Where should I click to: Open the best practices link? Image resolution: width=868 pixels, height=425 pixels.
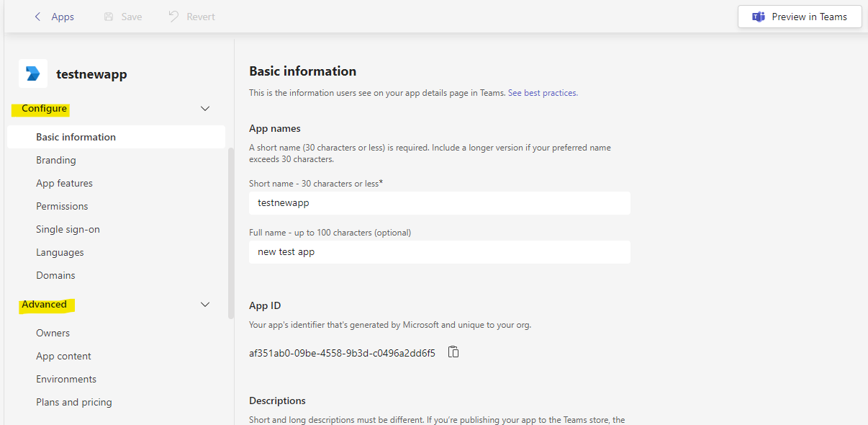point(541,92)
